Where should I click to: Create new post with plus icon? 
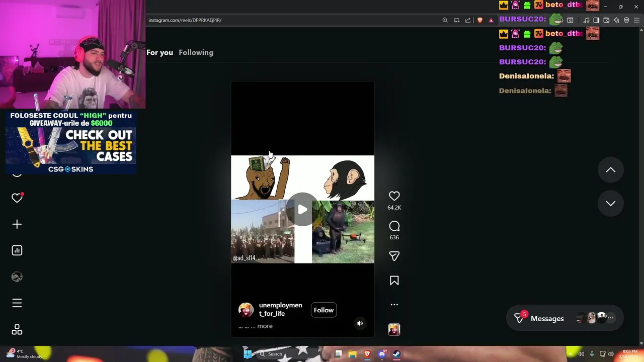17,224
